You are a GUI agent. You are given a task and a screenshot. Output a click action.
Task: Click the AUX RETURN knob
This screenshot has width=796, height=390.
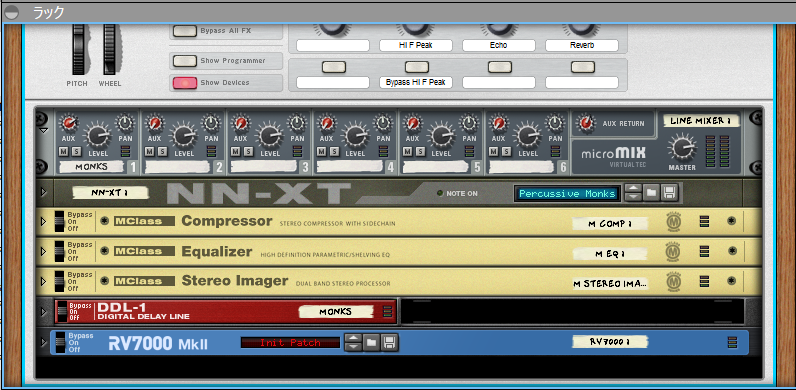(586, 122)
